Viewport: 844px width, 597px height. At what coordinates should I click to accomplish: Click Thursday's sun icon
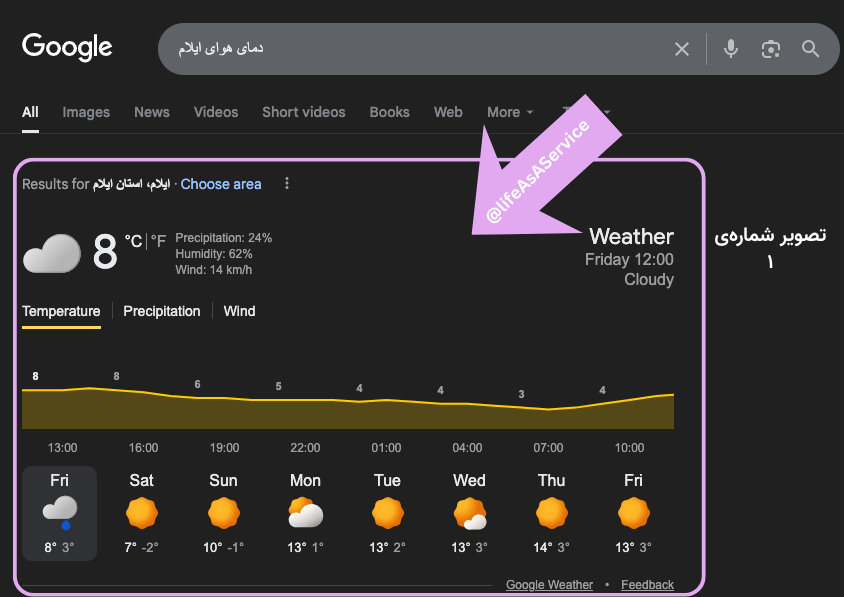(551, 513)
